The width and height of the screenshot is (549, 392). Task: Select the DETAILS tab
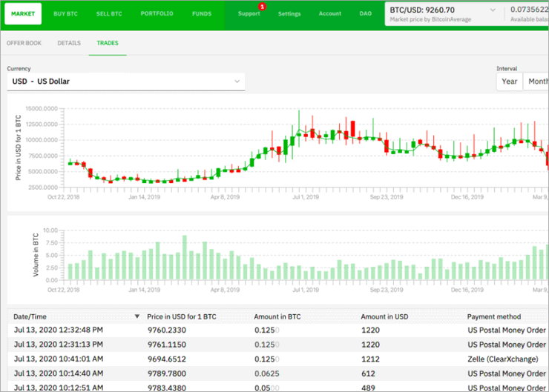tap(69, 43)
